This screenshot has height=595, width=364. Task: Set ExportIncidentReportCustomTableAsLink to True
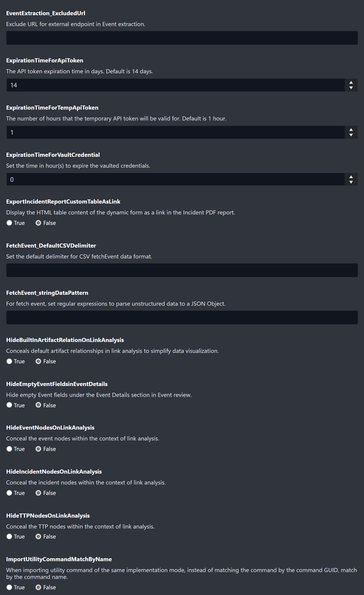coord(9,223)
